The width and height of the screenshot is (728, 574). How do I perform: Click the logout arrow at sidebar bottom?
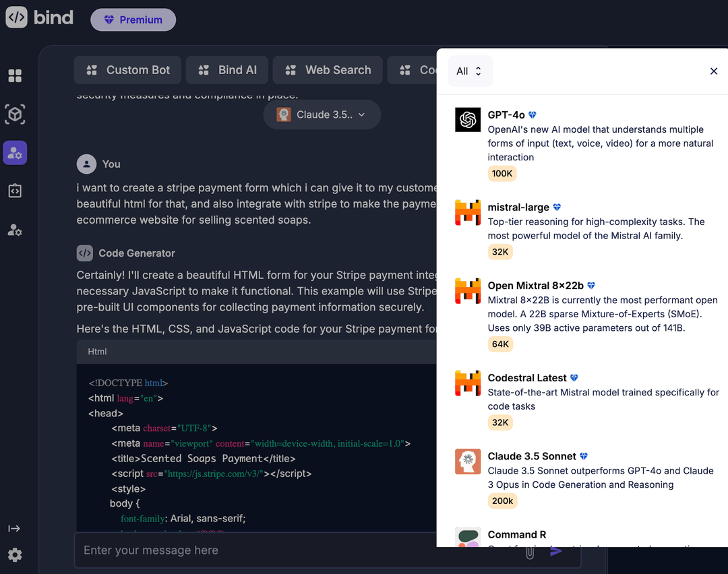click(15, 528)
